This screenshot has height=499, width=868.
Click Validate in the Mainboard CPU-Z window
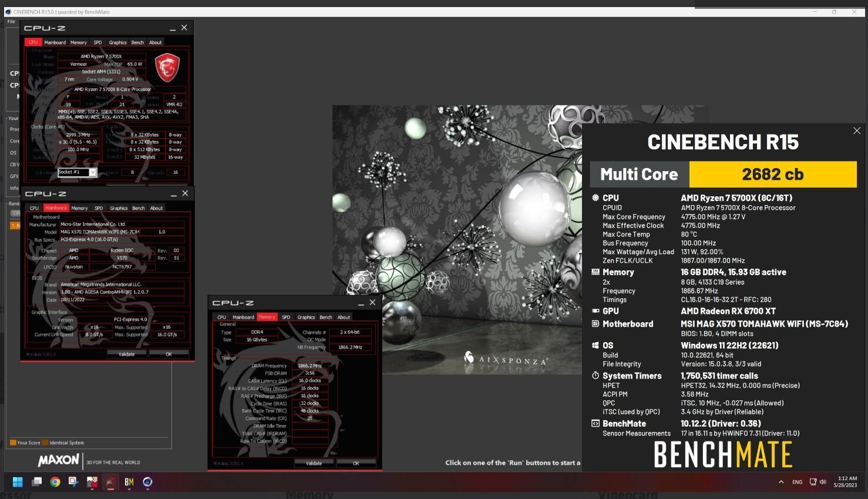(127, 354)
